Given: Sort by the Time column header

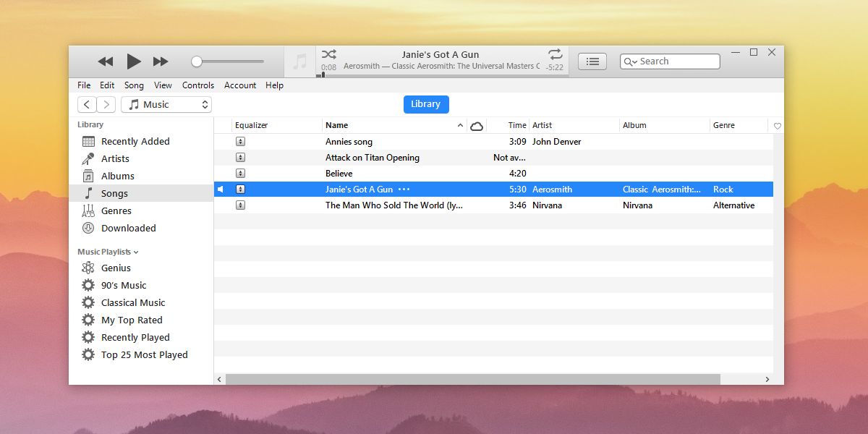Looking at the screenshot, I should 508,126.
